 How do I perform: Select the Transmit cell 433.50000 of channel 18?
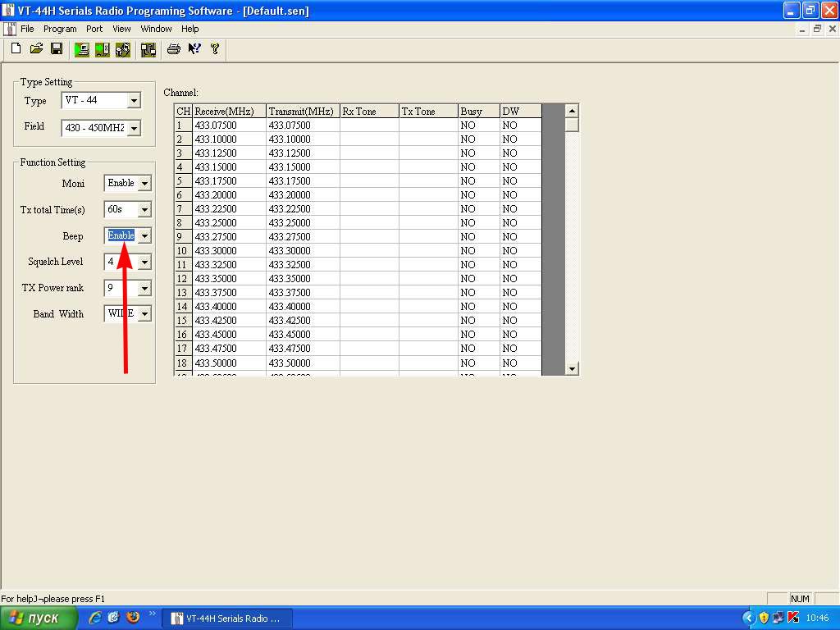point(304,363)
